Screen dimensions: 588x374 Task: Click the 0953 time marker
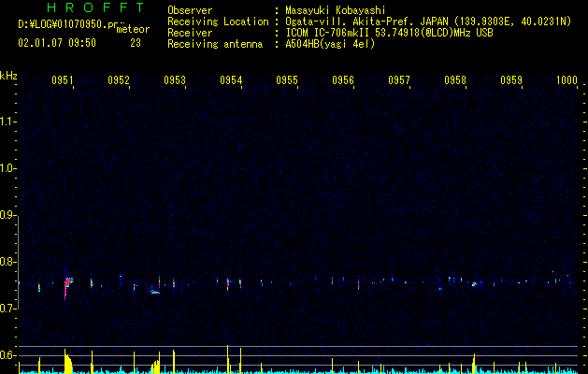[175, 80]
